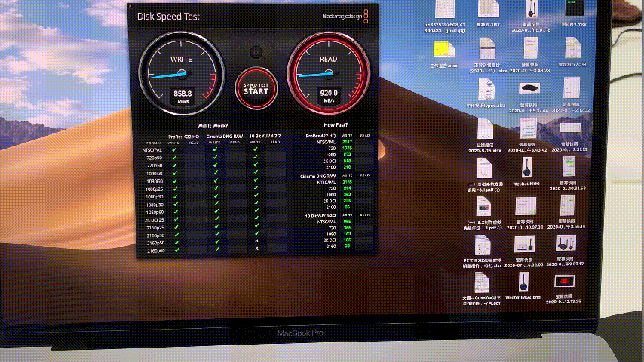Click the 720p50 format row label
The width and height of the screenshot is (644, 362).
[x=155, y=158]
